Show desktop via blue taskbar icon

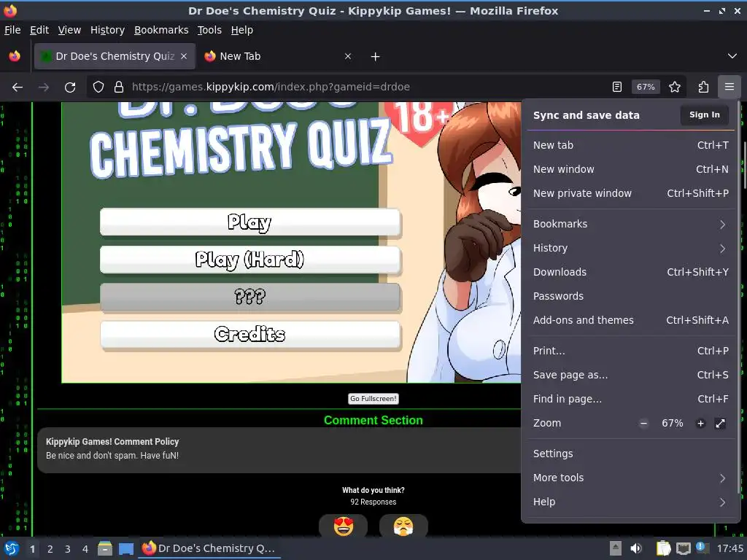126,549
